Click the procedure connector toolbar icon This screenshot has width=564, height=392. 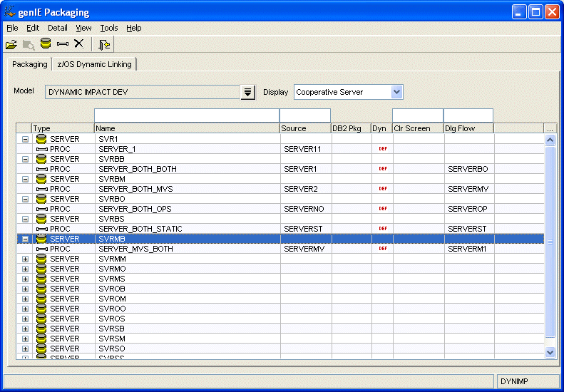coord(62,44)
